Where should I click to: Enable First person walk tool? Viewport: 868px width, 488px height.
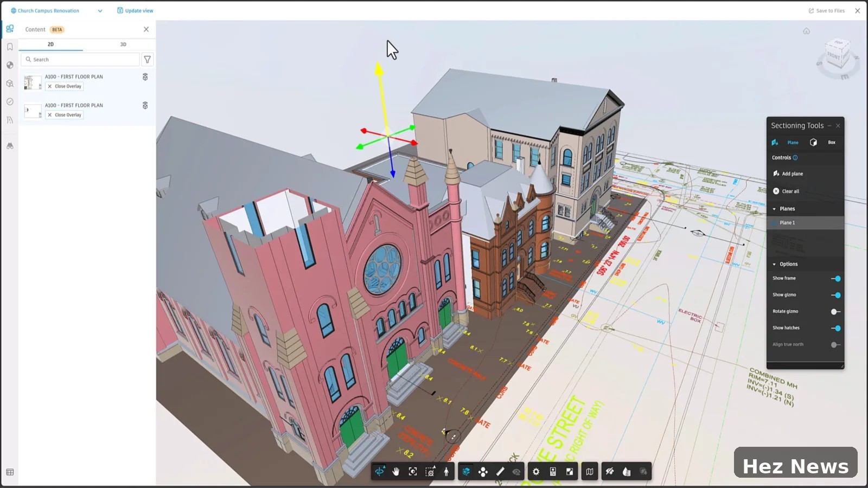tap(446, 472)
